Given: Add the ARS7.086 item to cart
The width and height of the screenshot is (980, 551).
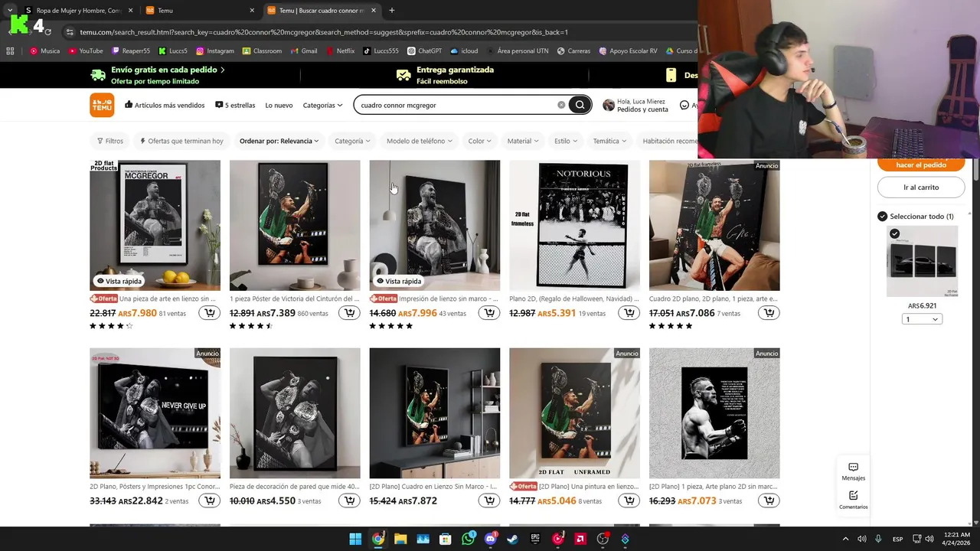Looking at the screenshot, I should (769, 313).
